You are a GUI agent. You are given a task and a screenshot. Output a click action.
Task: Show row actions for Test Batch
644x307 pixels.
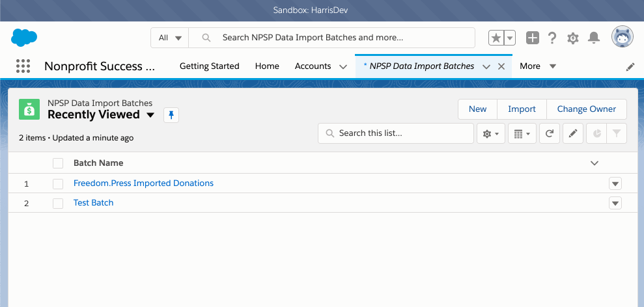coord(615,203)
